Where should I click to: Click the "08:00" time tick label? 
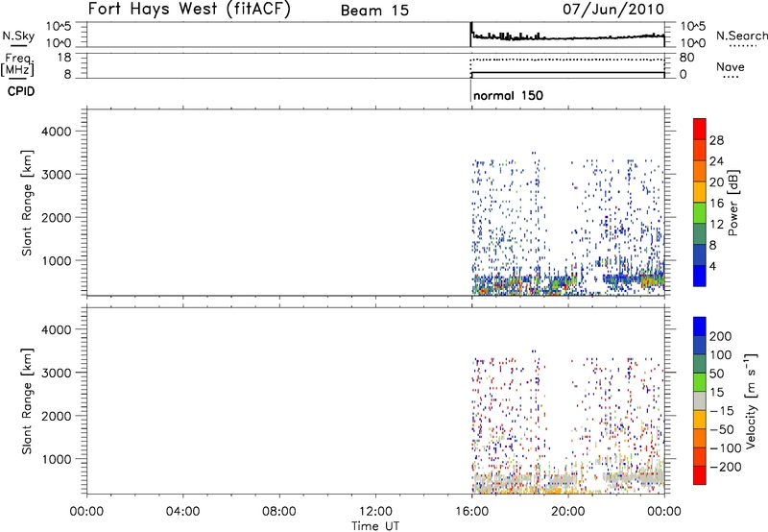pyautogui.click(x=279, y=512)
